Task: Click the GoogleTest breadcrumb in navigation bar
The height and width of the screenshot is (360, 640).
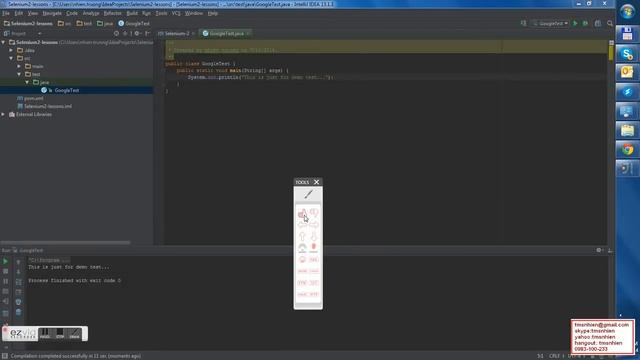Action: [x=134, y=24]
